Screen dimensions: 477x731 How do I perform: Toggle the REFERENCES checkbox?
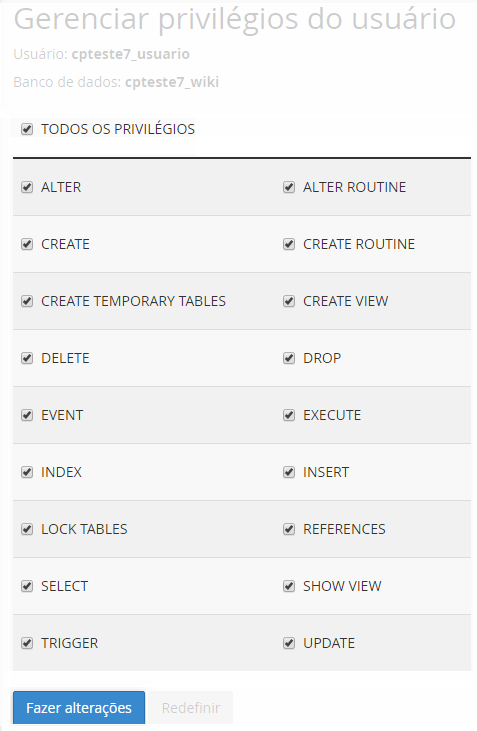point(289,529)
